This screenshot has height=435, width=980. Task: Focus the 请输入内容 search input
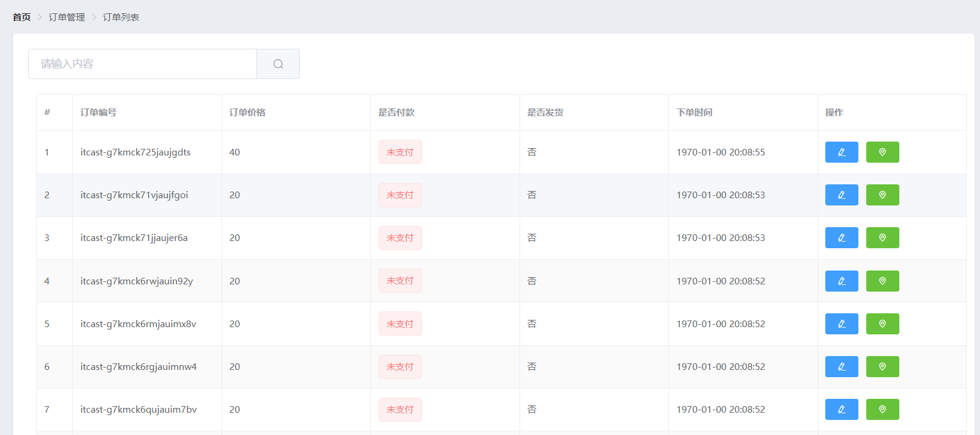click(x=143, y=64)
